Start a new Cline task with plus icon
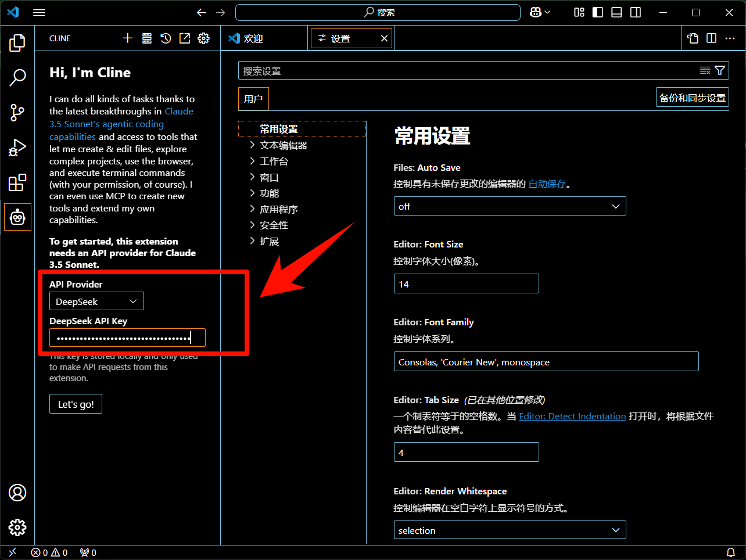Viewport: 746px width, 560px height. (x=128, y=38)
